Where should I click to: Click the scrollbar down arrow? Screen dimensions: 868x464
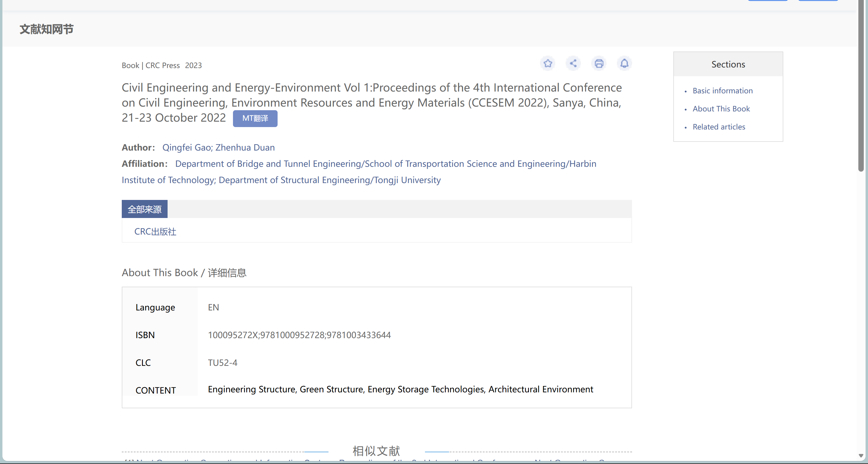tap(861, 456)
